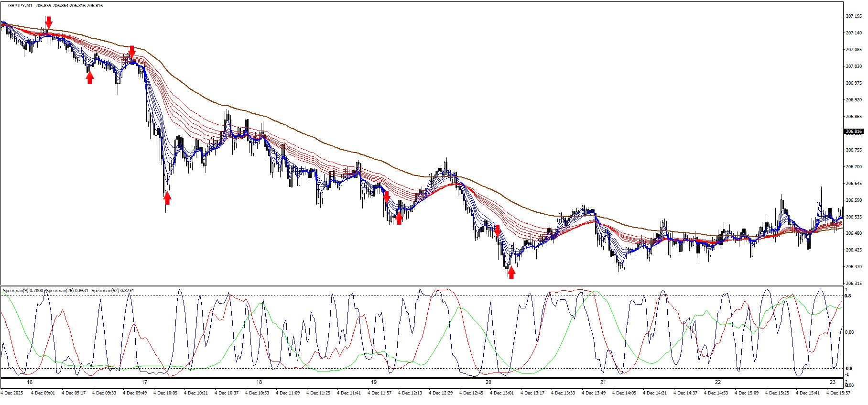Click the lowest red up arrow near 206.370
This screenshot has height=405, width=868.
[x=511, y=273]
